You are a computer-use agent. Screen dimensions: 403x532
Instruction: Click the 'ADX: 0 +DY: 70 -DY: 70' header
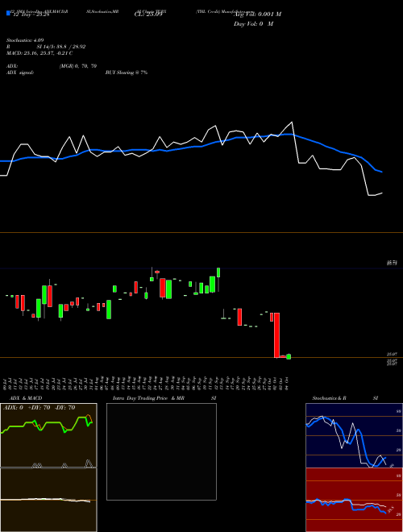click(x=39, y=408)
